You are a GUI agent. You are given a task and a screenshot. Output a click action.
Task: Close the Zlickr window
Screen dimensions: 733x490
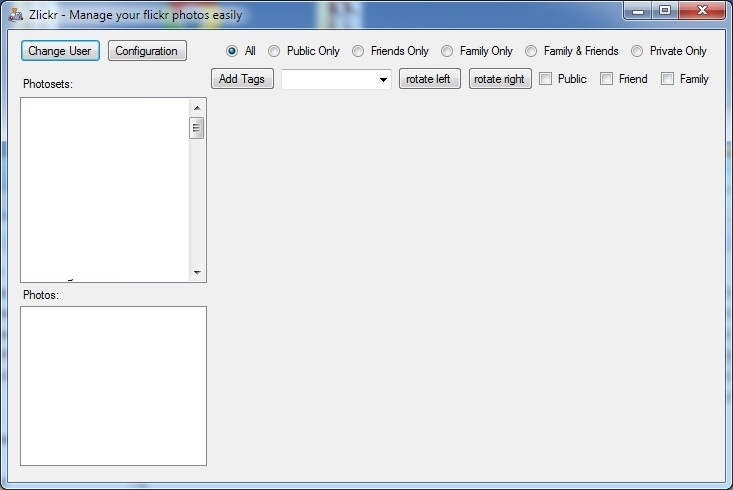click(702, 11)
